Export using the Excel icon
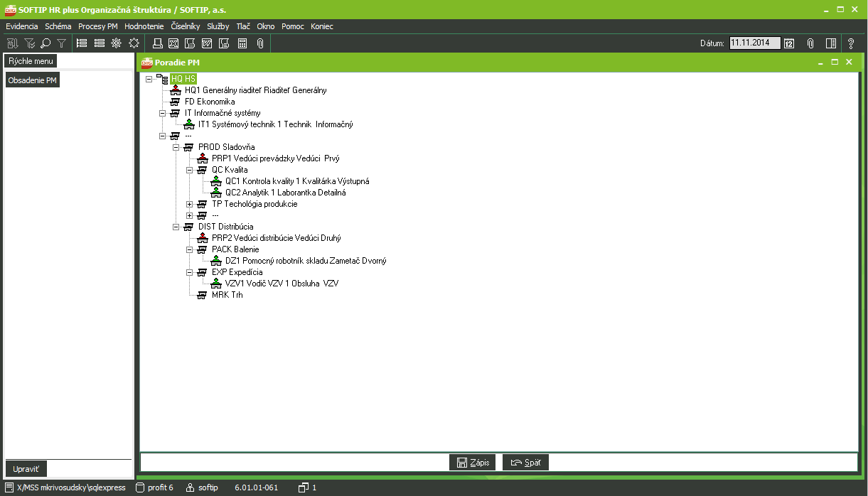868x496 pixels. click(173, 43)
